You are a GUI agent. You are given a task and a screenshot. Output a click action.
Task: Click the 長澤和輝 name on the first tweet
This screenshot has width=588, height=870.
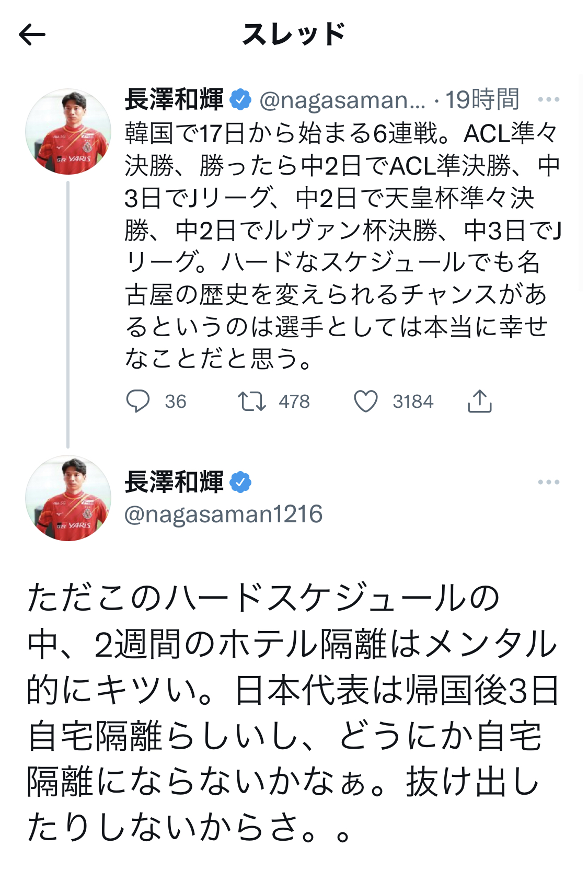tap(174, 99)
